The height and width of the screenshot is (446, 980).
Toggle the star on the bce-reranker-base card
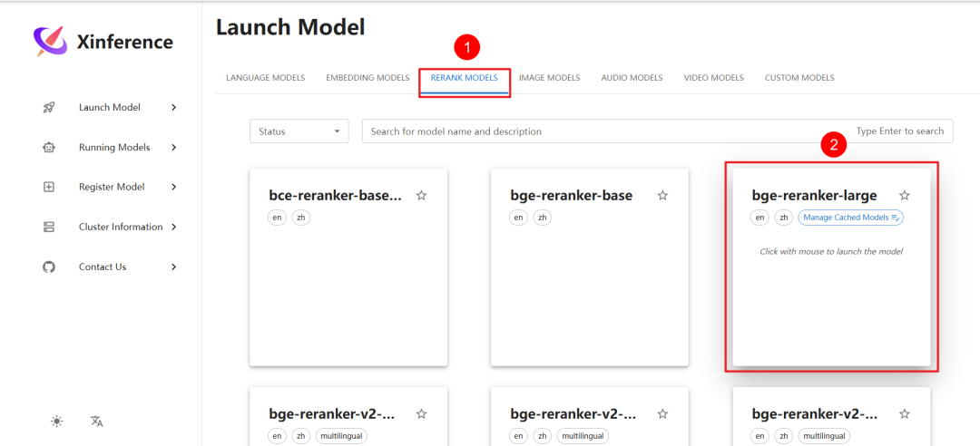[x=421, y=196]
